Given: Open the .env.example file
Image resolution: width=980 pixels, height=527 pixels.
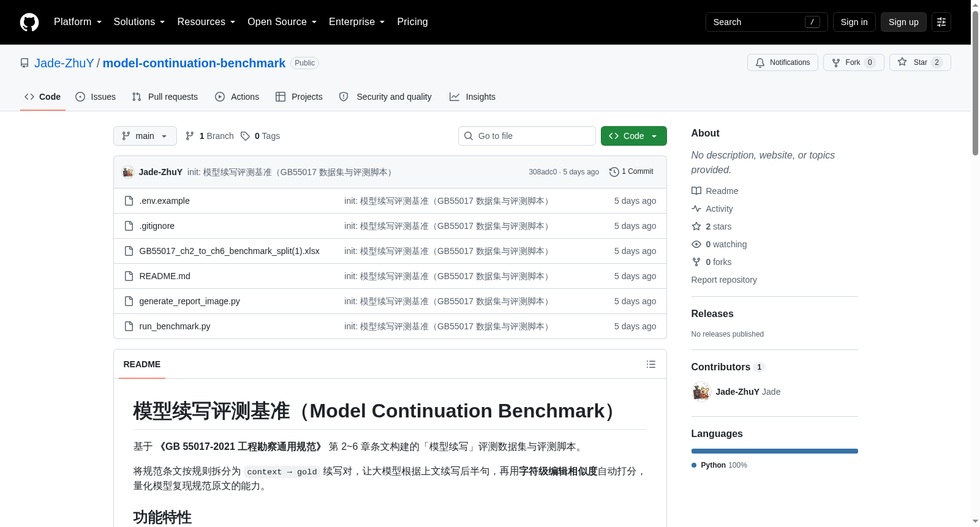Looking at the screenshot, I should [164, 201].
